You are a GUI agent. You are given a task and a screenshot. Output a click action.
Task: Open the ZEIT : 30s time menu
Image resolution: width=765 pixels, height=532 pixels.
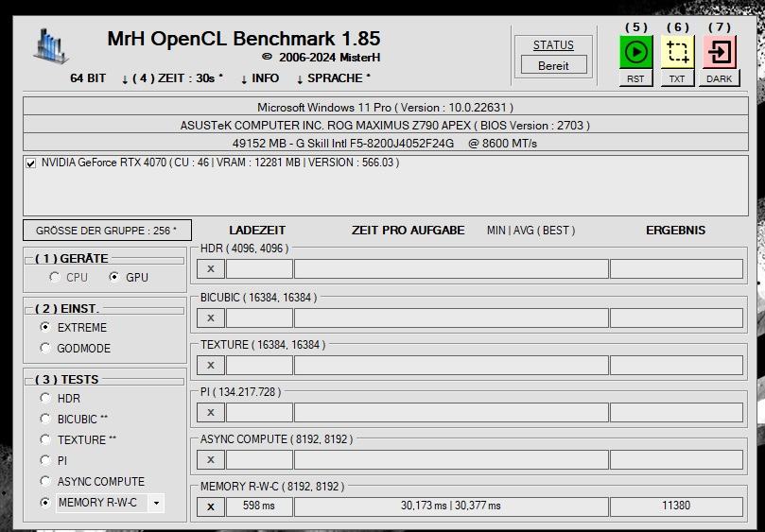172,78
